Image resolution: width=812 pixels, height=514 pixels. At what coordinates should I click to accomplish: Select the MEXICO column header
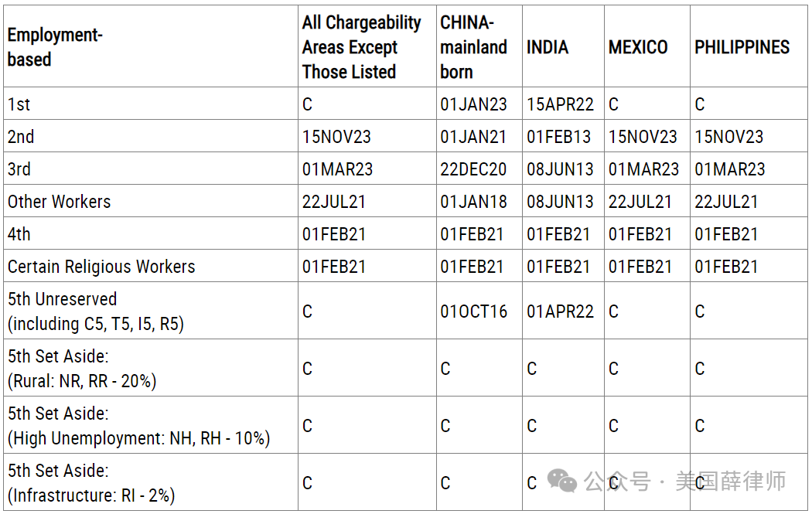click(x=638, y=47)
